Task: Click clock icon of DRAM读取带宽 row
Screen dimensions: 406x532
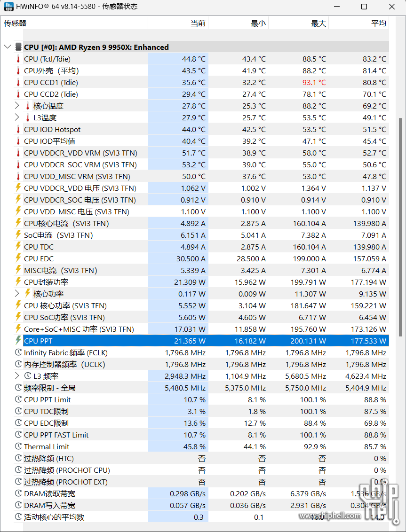Action: (x=18, y=493)
